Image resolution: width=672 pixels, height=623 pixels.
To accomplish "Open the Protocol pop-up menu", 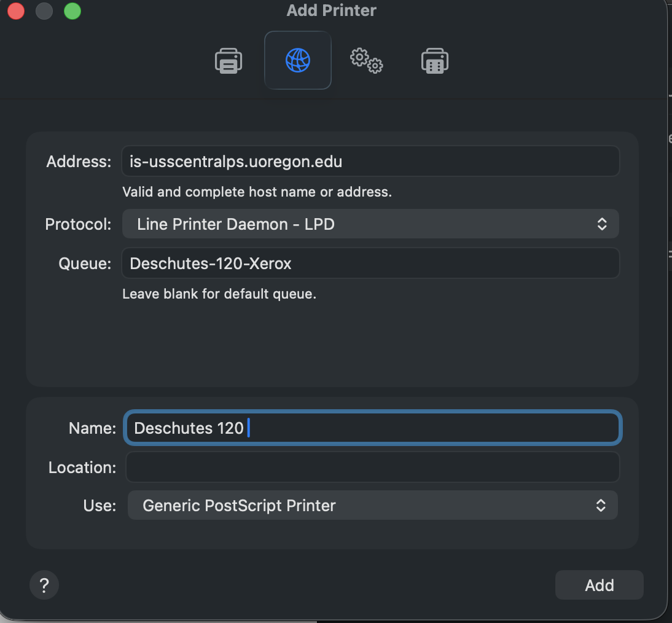I will [370, 224].
